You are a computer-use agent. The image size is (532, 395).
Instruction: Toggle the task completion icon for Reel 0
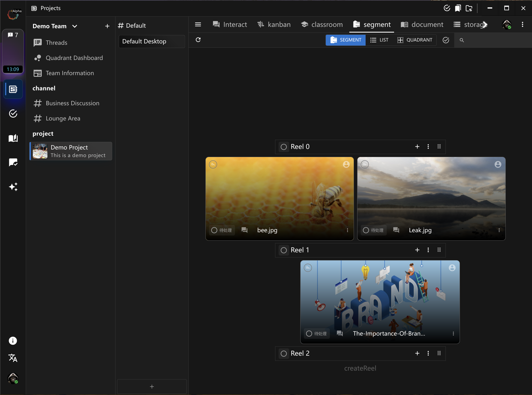pyautogui.click(x=283, y=146)
